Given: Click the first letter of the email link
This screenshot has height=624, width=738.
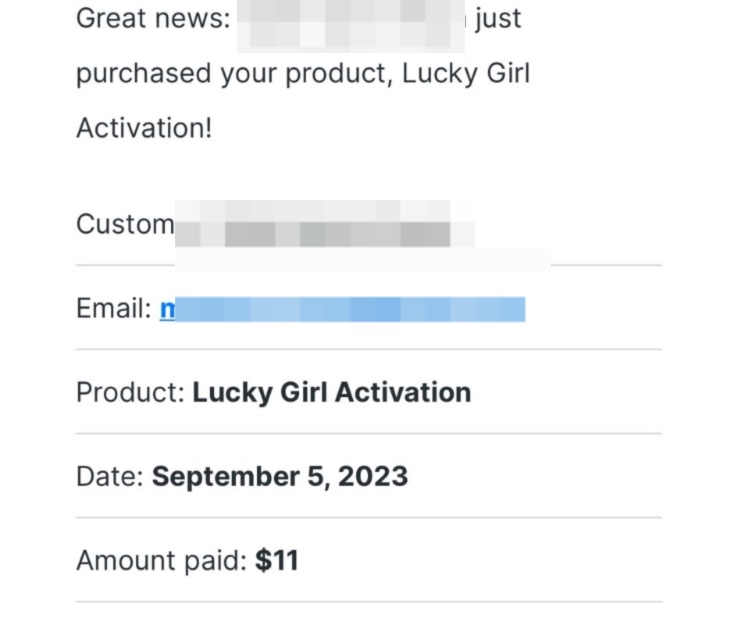Looking at the screenshot, I should pyautogui.click(x=167, y=310).
